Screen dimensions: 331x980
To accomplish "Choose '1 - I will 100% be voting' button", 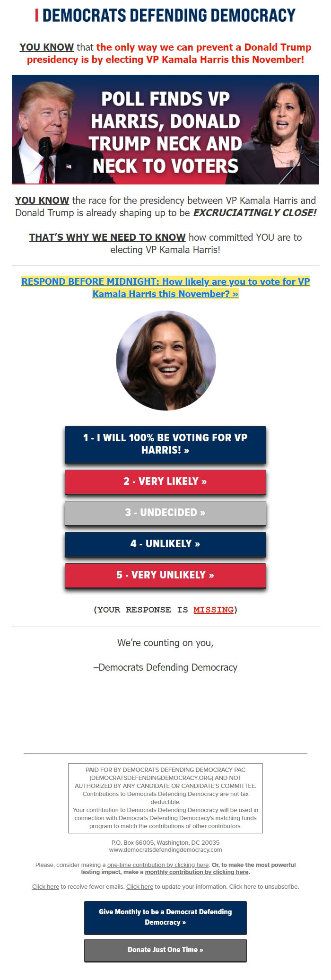I will point(165,444).
